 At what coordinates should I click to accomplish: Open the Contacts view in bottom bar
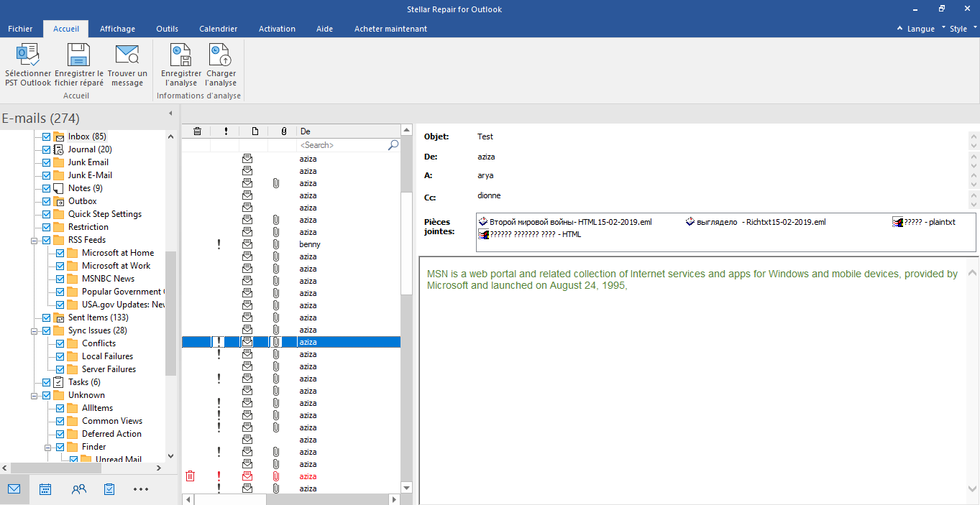coord(78,489)
